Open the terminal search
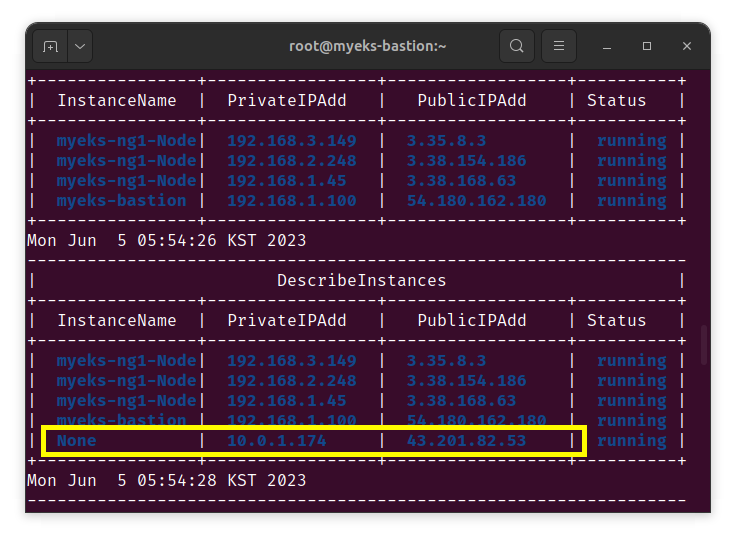Screen dimensions: 736x541 pyautogui.click(x=517, y=46)
